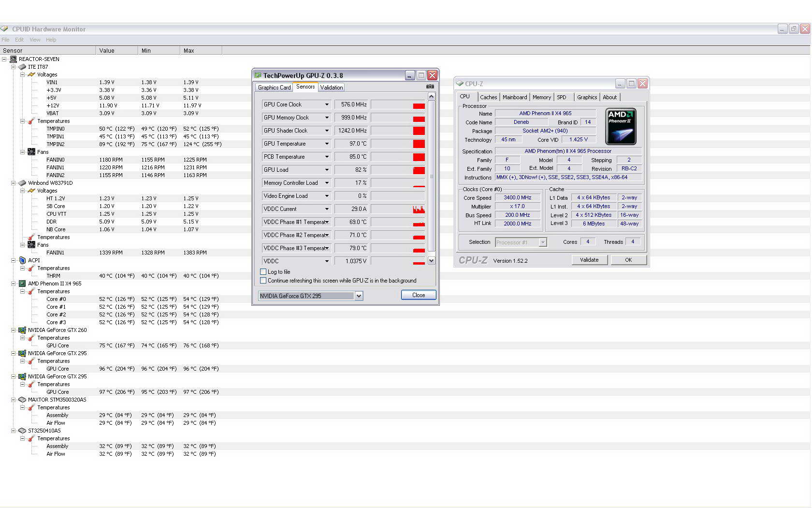Screen dimensions: 812x508
Task: Click the Temperatures icon under MAXTOR STM3500320AS
Action: pyautogui.click(x=31, y=407)
